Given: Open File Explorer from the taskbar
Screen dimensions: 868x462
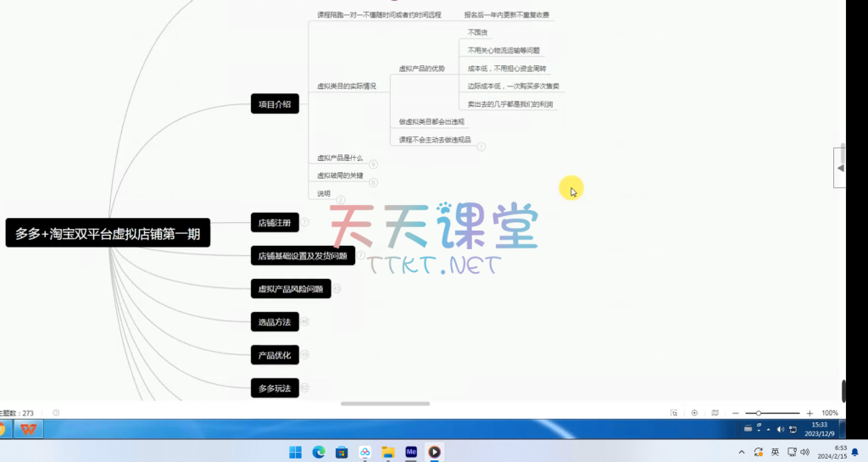Looking at the screenshot, I should coord(388,452).
